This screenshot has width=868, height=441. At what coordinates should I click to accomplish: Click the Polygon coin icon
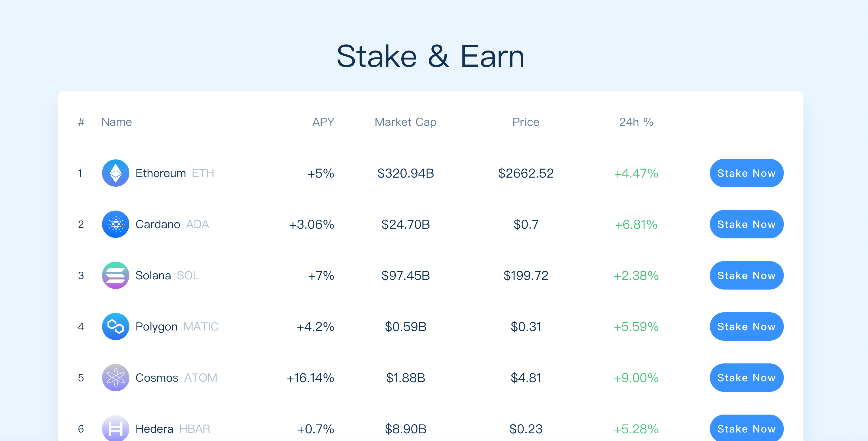coord(115,326)
